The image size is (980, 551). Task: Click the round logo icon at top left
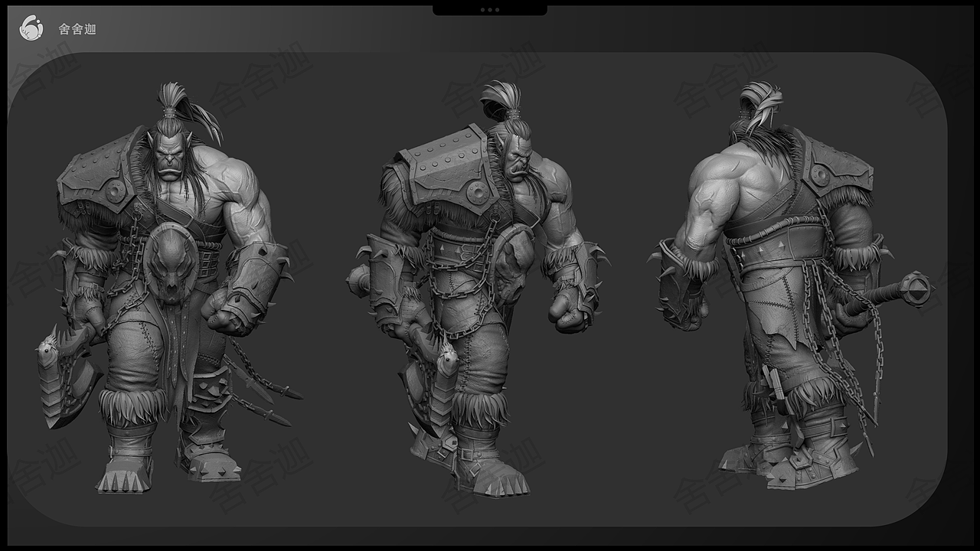(x=31, y=28)
